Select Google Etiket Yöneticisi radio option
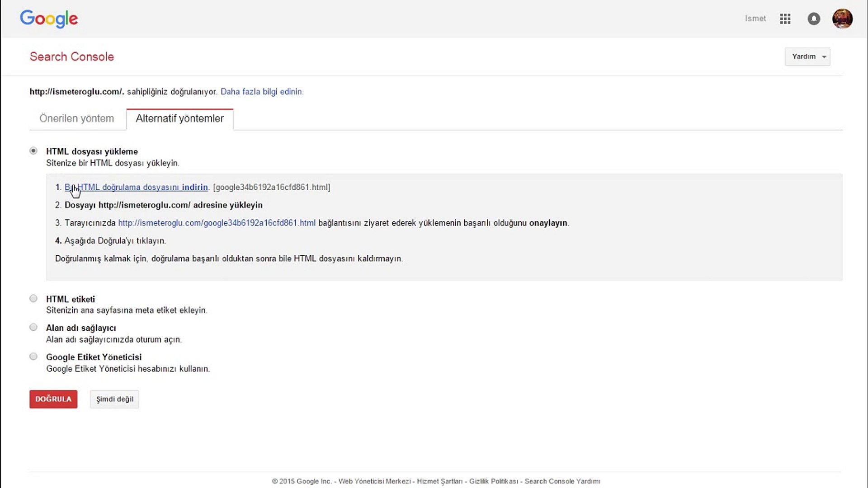This screenshot has width=868, height=488. (x=33, y=357)
